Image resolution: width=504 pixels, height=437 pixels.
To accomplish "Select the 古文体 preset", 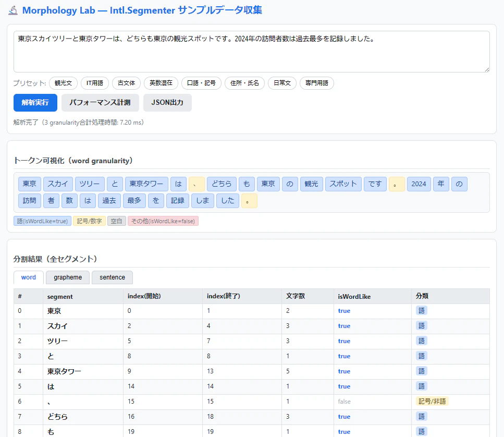I will point(126,83).
